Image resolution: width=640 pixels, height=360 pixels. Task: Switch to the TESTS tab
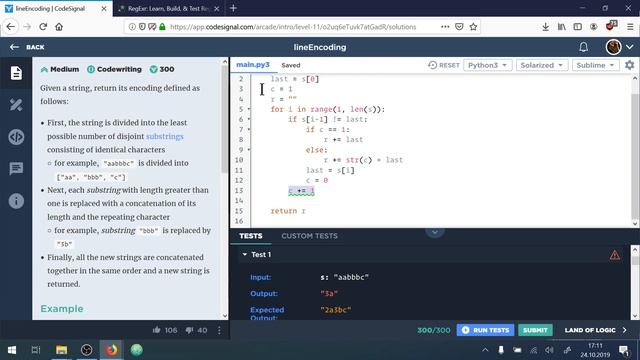coord(251,236)
